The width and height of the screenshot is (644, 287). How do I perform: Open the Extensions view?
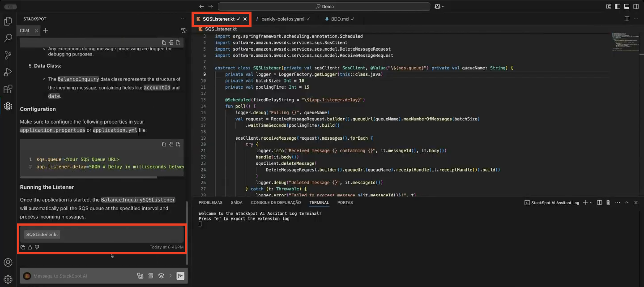8,89
